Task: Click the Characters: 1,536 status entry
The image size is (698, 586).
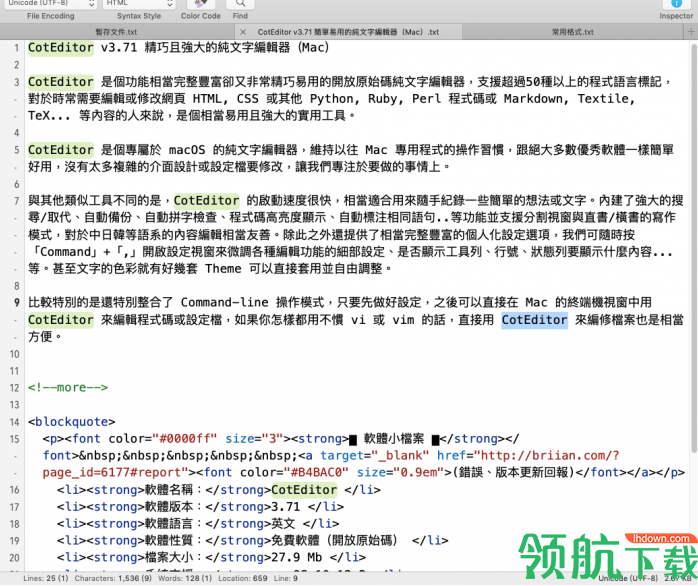Action: tap(113, 578)
